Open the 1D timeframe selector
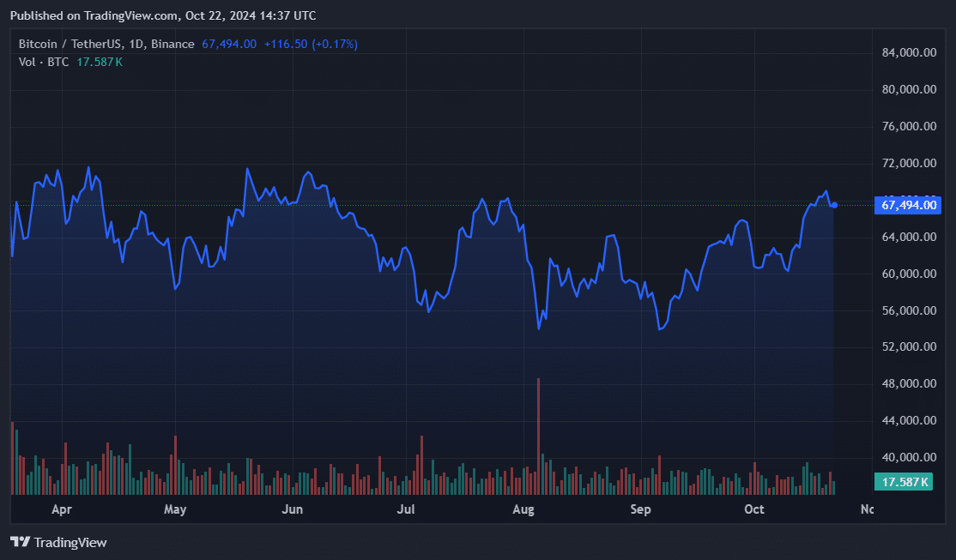The height and width of the screenshot is (560, 956). point(137,44)
